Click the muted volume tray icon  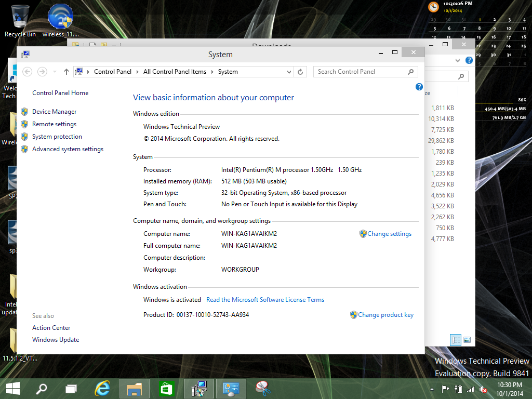[483, 389]
